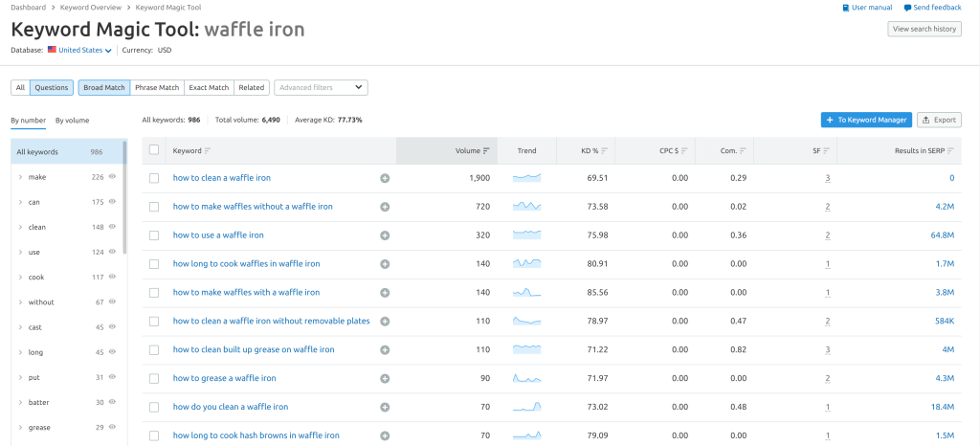Open the Advanced filters dropdown
The width and height of the screenshot is (980, 446).
pos(321,88)
